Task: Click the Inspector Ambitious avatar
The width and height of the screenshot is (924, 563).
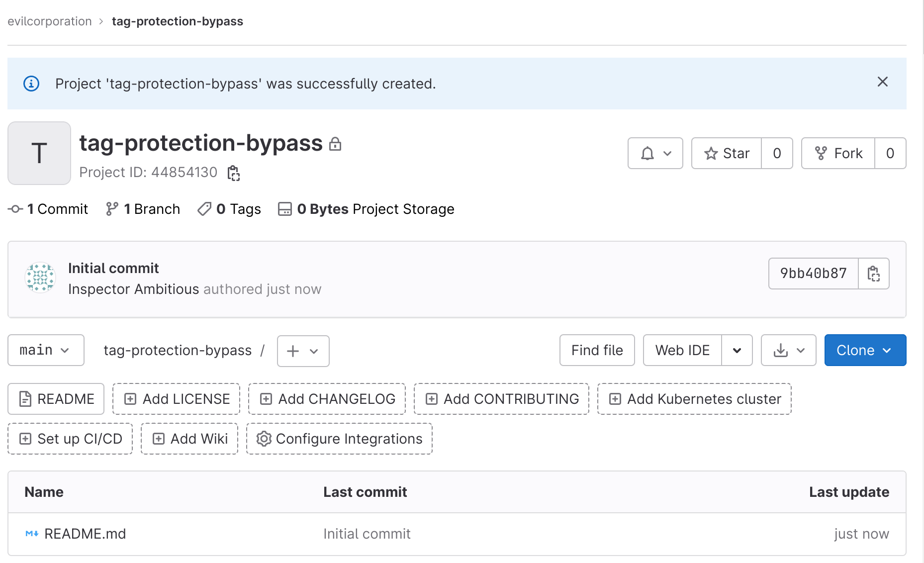Action: point(40,278)
